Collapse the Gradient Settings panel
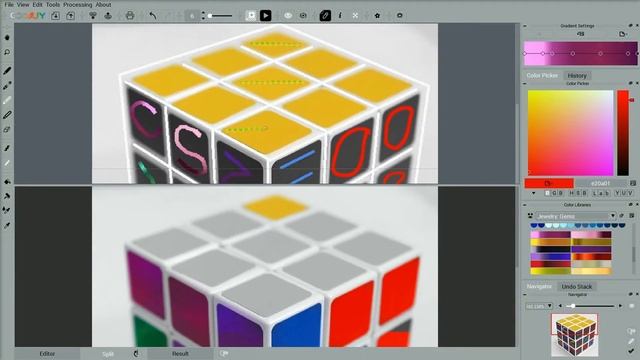640x360 pixels. click(524, 26)
